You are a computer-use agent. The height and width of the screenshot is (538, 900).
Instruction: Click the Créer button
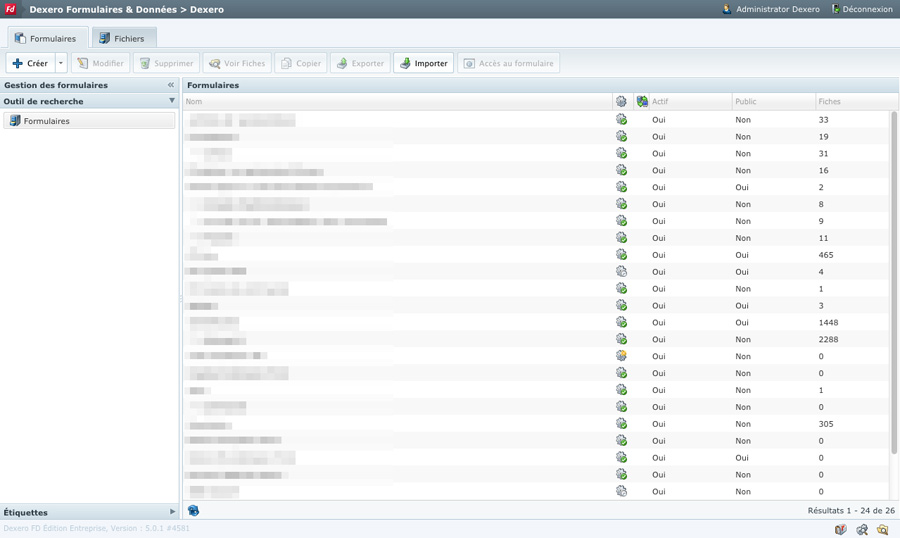pyautogui.click(x=29, y=63)
